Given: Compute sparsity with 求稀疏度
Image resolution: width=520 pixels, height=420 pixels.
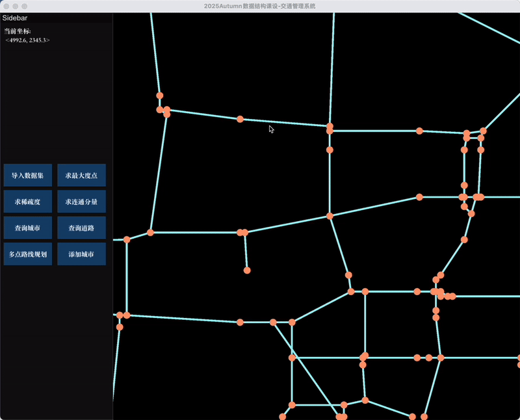Looking at the screenshot, I should coord(27,202).
